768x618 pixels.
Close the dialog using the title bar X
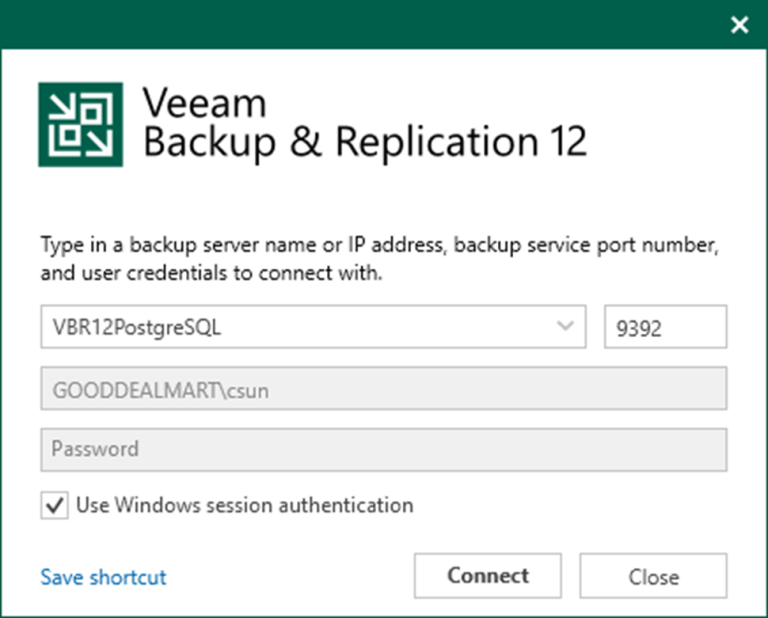(739, 25)
